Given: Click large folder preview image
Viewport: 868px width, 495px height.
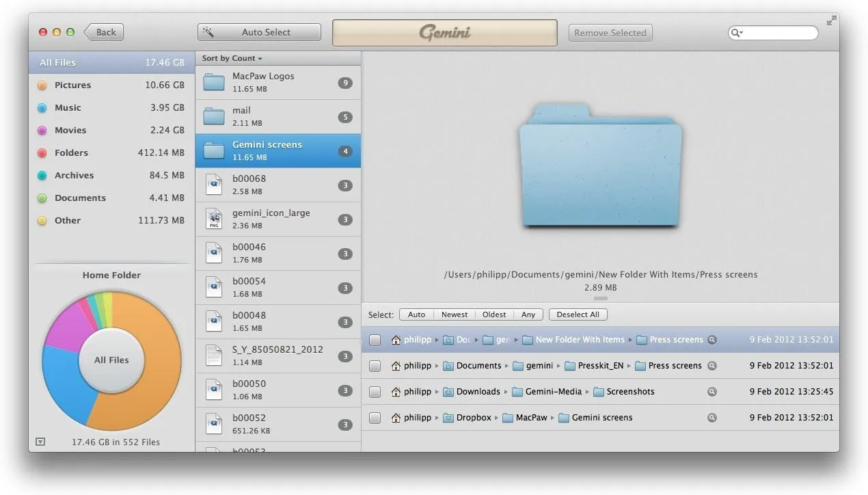Looking at the screenshot, I should point(600,165).
